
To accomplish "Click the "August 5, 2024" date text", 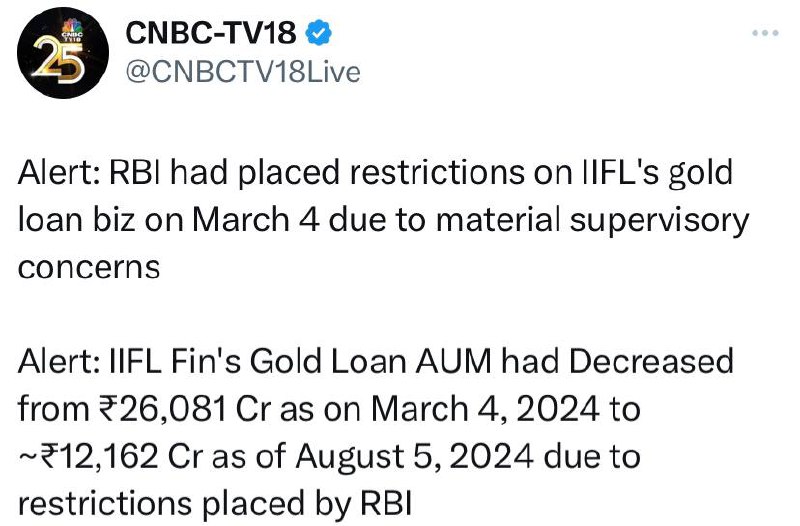I will tap(415, 456).
